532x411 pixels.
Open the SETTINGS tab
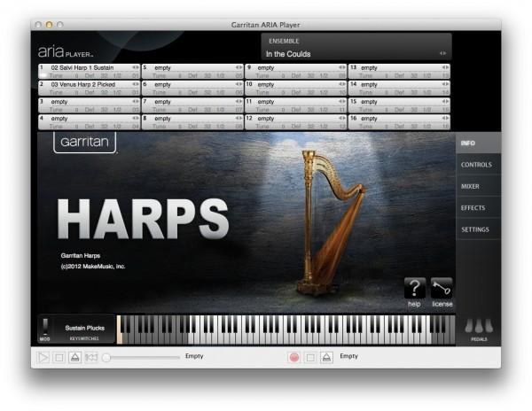tap(479, 229)
